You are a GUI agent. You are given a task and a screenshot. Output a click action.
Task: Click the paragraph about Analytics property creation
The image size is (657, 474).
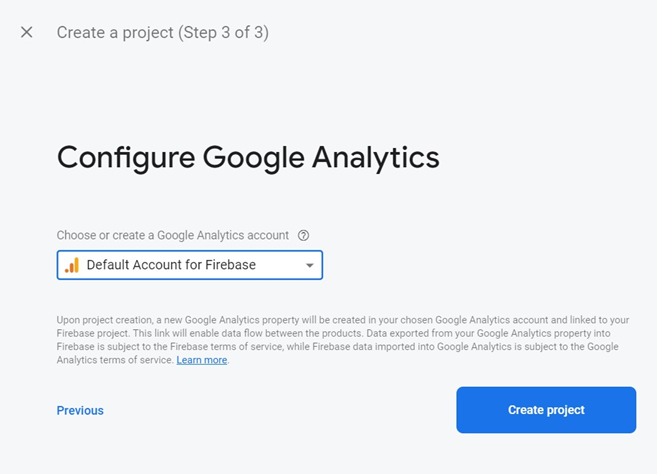(338, 339)
